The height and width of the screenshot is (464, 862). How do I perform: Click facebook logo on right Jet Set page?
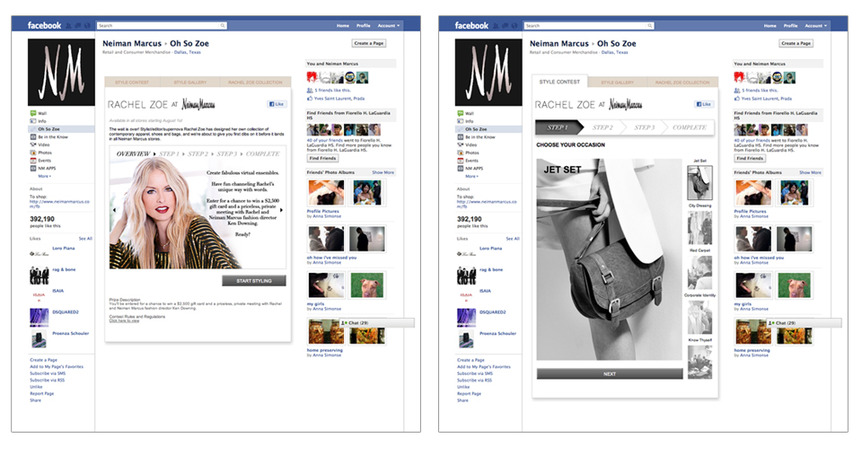point(472,25)
